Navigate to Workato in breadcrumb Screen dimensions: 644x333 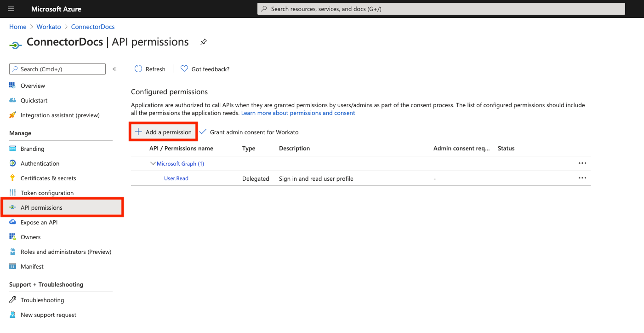49,27
